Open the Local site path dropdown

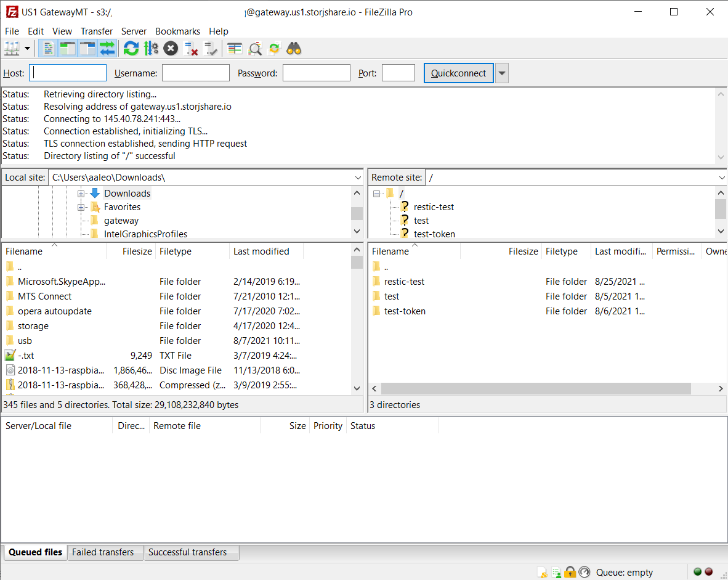click(x=358, y=178)
